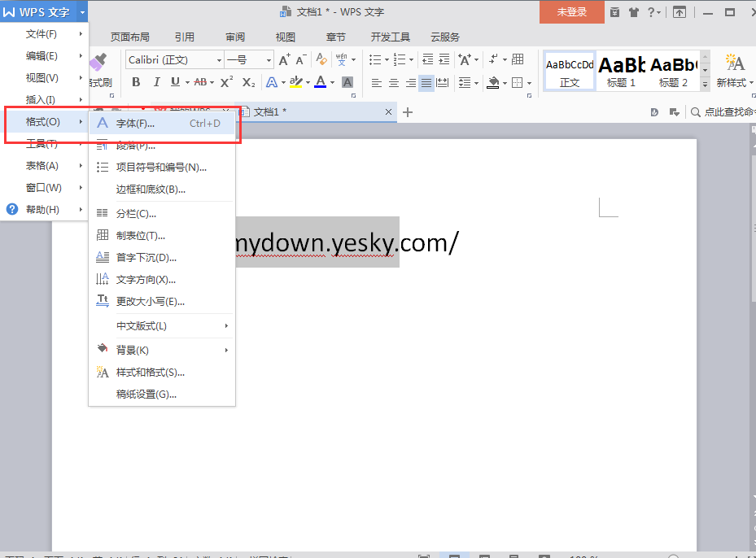Open 字体(F) from the format submenu
Screen dimensions: 756x558
point(135,124)
